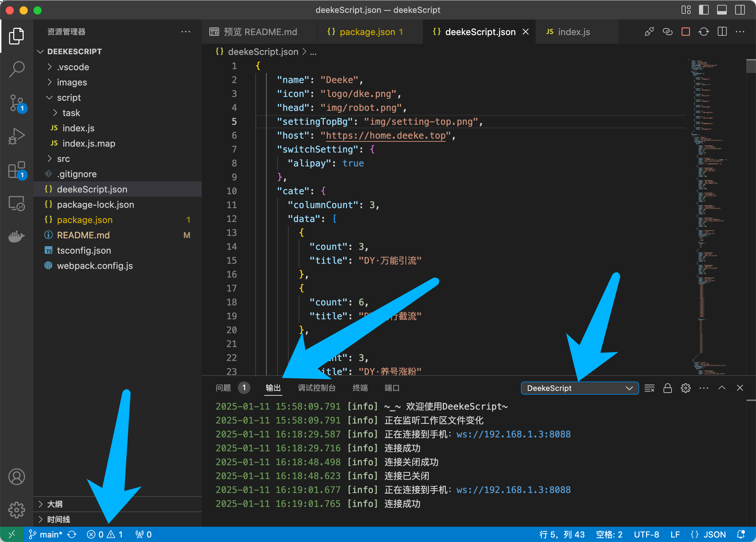Screen dimensions: 756x542
Task: Toggle the bottom panel layout button
Action: (x=722, y=10)
